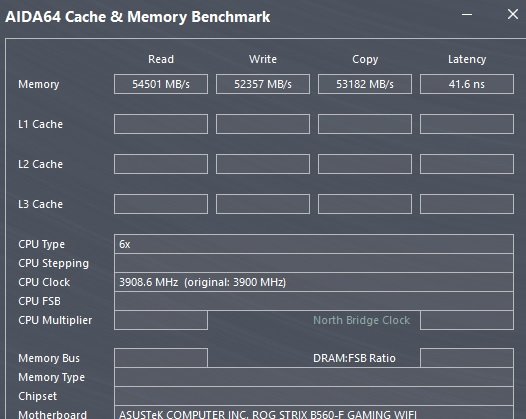This screenshot has width=526, height=419.
Task: Click the Memory Copy value 53182 MB/s
Action: [x=365, y=84]
